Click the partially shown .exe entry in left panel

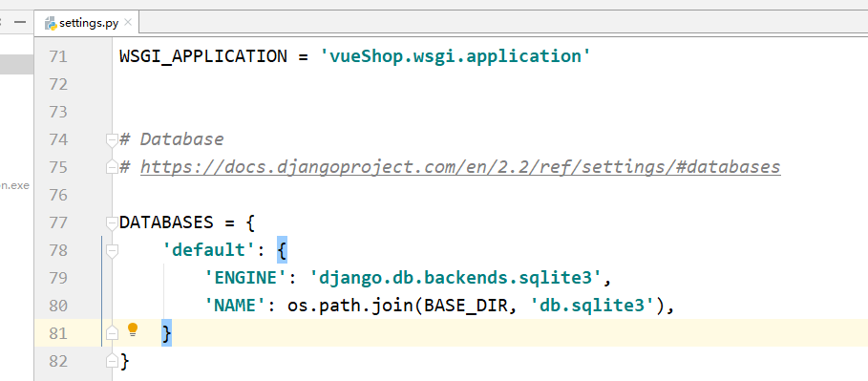14,186
